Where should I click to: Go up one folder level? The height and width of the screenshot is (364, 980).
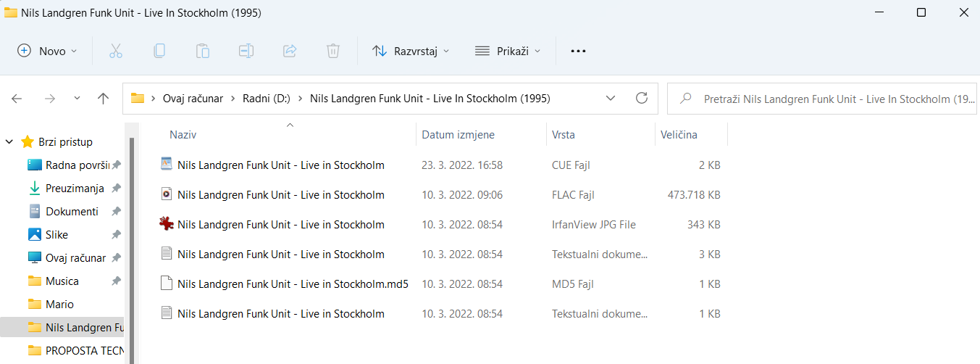point(104,99)
